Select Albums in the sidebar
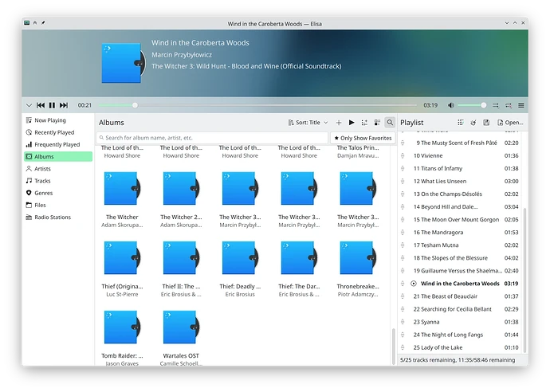 tap(58, 157)
